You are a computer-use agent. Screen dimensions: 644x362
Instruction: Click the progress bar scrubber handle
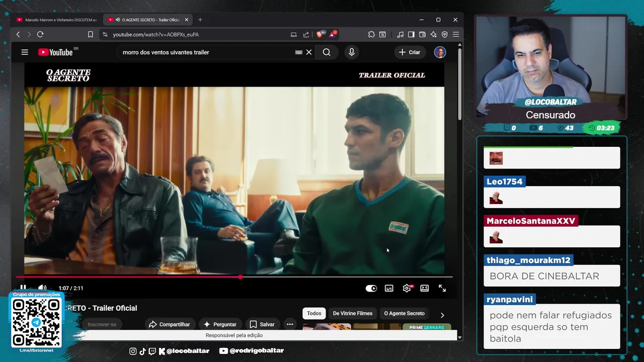(240, 277)
